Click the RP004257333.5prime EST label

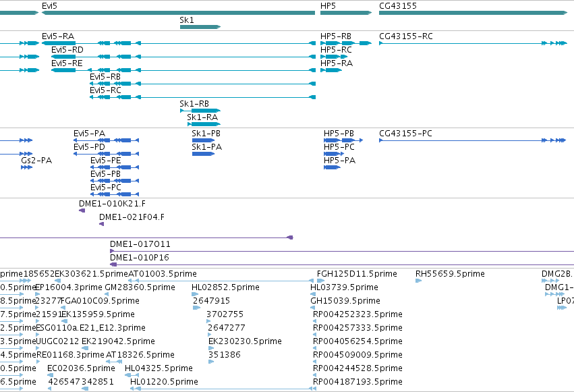(358, 328)
